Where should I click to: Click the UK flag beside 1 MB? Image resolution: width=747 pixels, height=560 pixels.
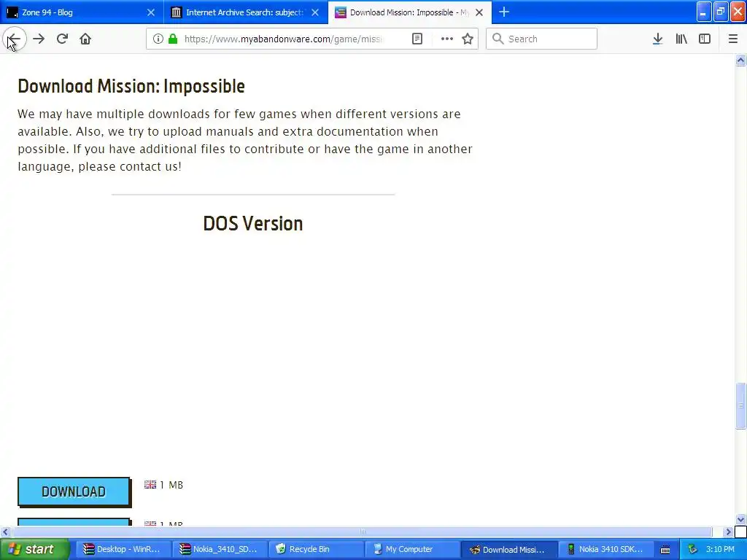(x=150, y=484)
